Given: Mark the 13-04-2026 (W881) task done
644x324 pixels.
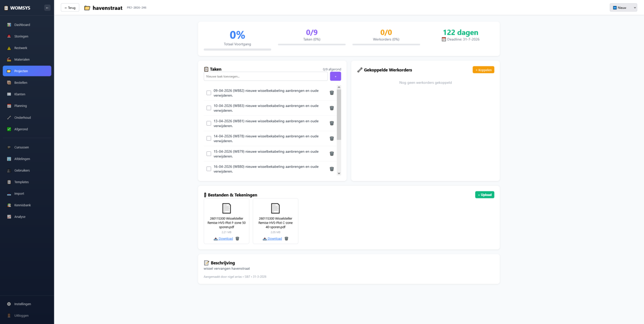Looking at the screenshot, I should [209, 123].
